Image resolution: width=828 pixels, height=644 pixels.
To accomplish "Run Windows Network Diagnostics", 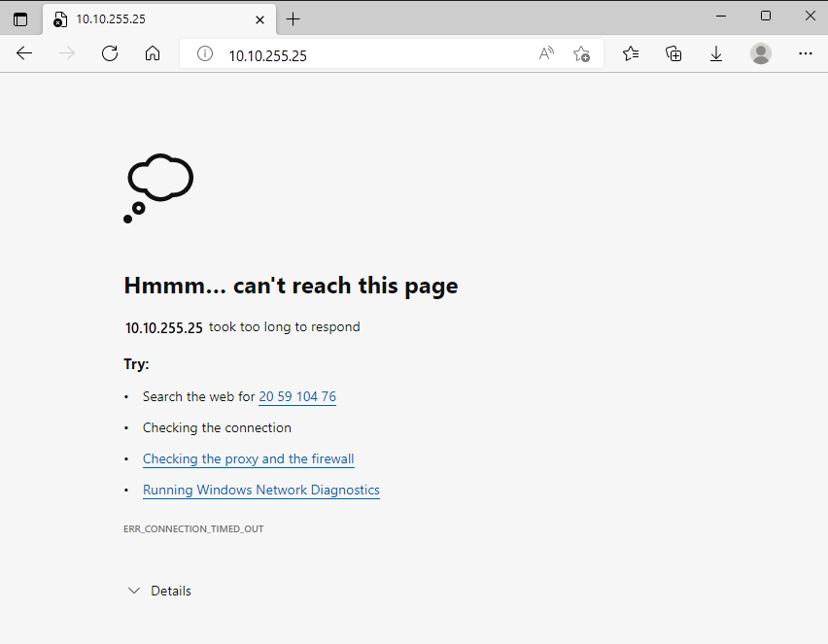I will (260, 490).
